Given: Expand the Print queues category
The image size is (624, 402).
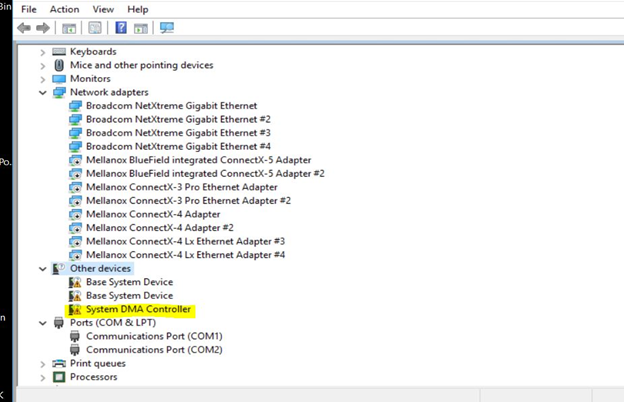Looking at the screenshot, I should [42, 364].
